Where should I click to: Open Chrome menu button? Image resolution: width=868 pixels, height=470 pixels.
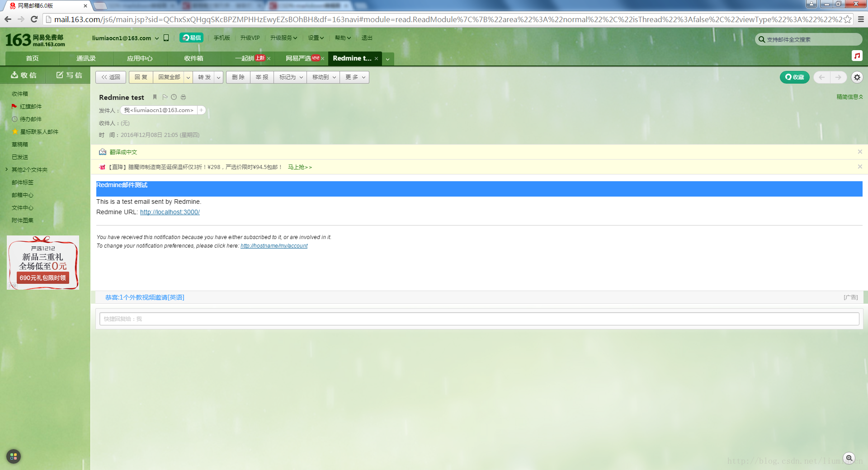point(861,19)
